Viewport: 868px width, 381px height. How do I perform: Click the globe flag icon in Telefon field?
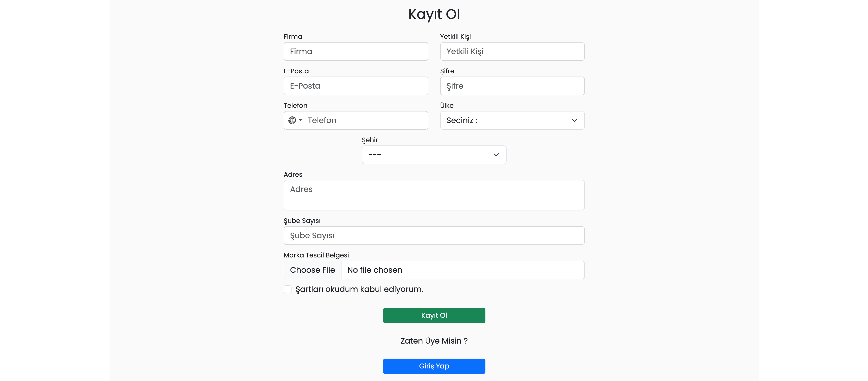click(292, 120)
